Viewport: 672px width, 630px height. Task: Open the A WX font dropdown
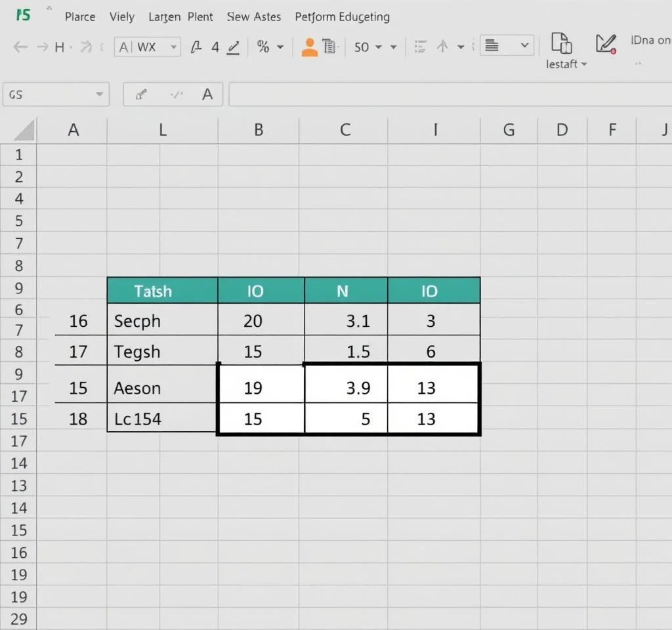(x=174, y=47)
